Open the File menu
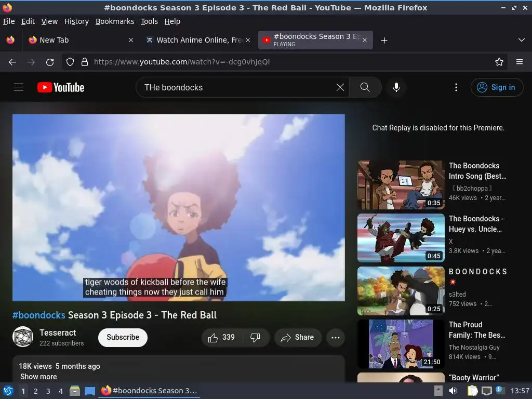 9,21
